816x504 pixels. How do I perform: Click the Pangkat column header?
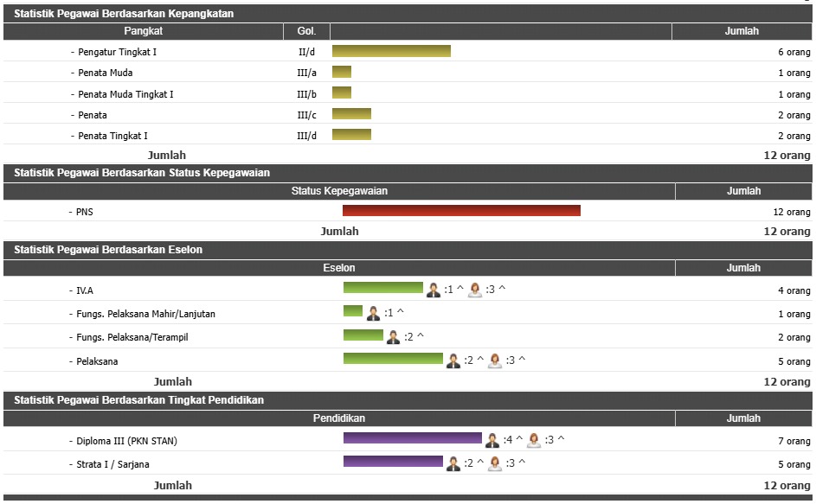pyautogui.click(x=144, y=31)
